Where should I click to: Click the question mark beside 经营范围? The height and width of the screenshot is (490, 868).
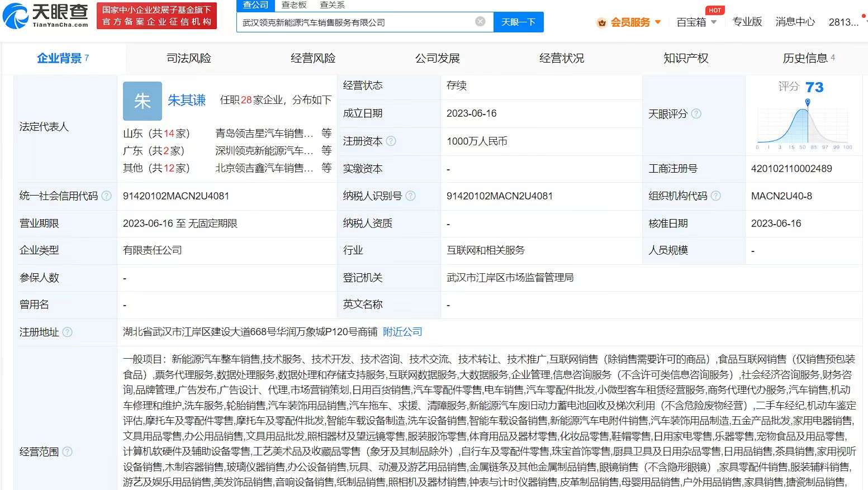(68, 451)
